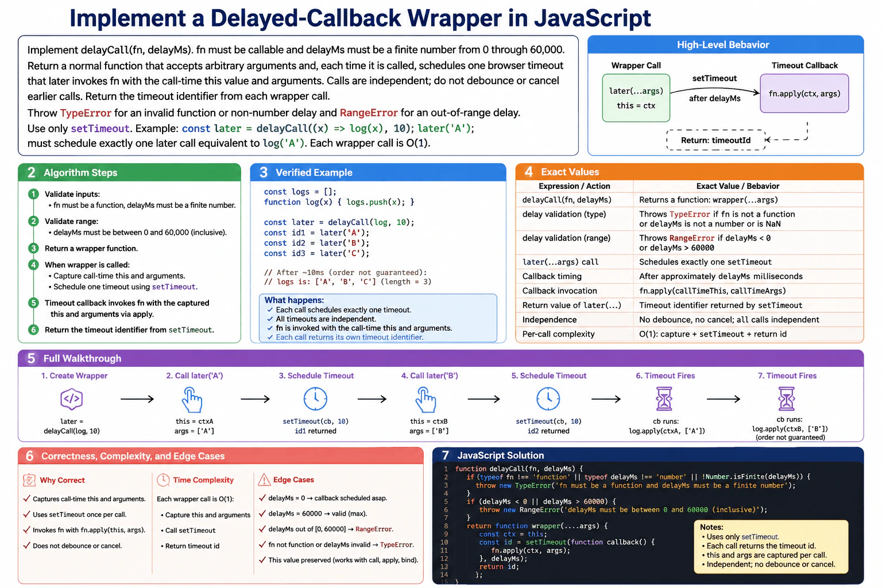Click the JavaScript Solution section header
Viewport: 882px width, 588px height.
[648, 455]
